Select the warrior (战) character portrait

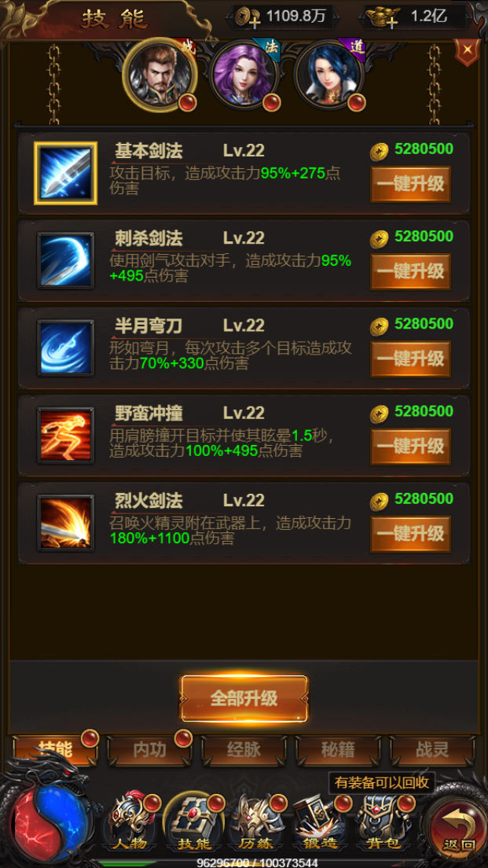tap(160, 74)
